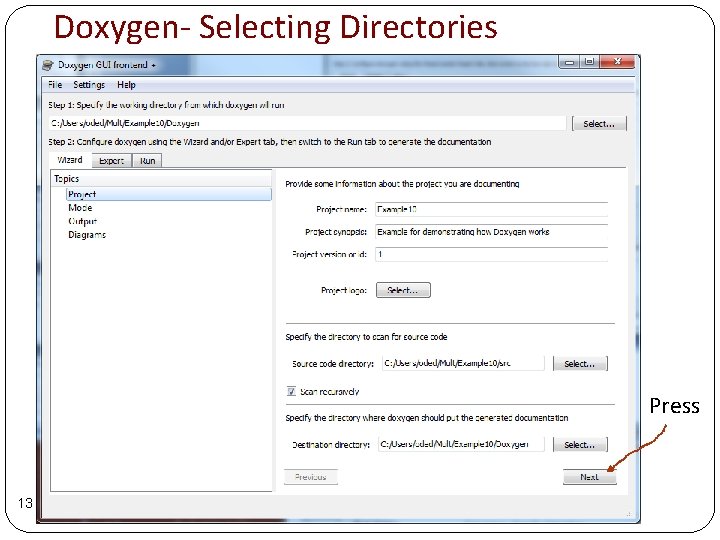Select the Diagrams topic
Screen dimensions: 720x540
[x=87, y=235]
